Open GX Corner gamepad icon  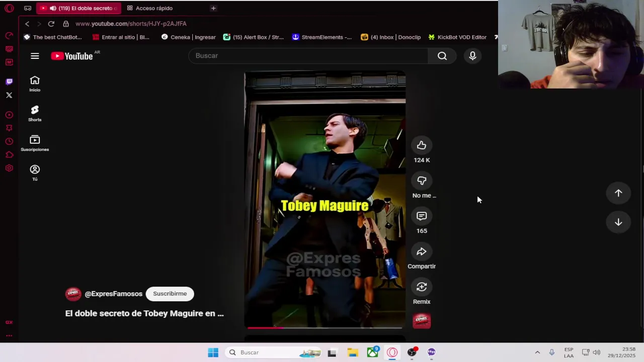click(28, 8)
